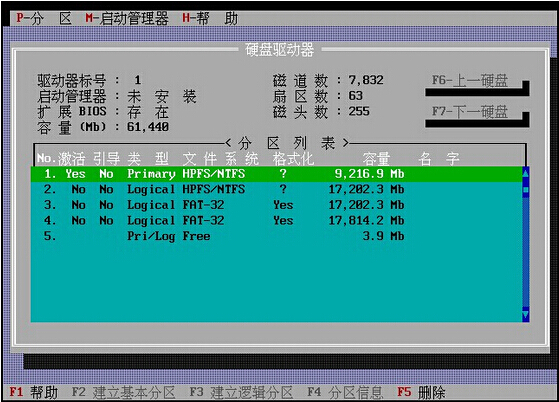The width and height of the screenshot is (559, 402).
Task: Select partition 4 Logical FAT-32 17,814.2 Mb
Action: [277, 221]
